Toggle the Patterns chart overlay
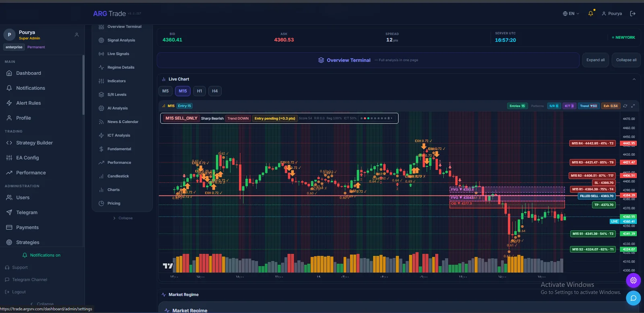Viewport: 644px width, 313px height. tap(537, 106)
